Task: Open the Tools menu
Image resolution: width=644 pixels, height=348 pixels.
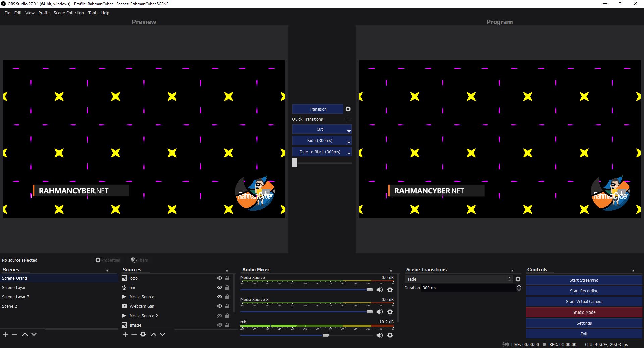Action: click(93, 13)
